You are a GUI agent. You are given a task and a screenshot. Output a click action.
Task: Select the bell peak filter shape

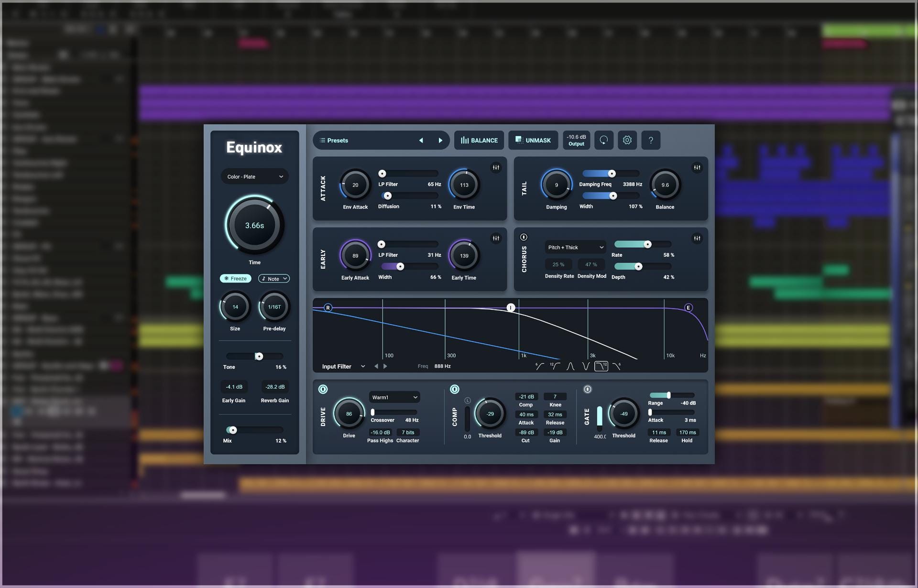click(570, 366)
